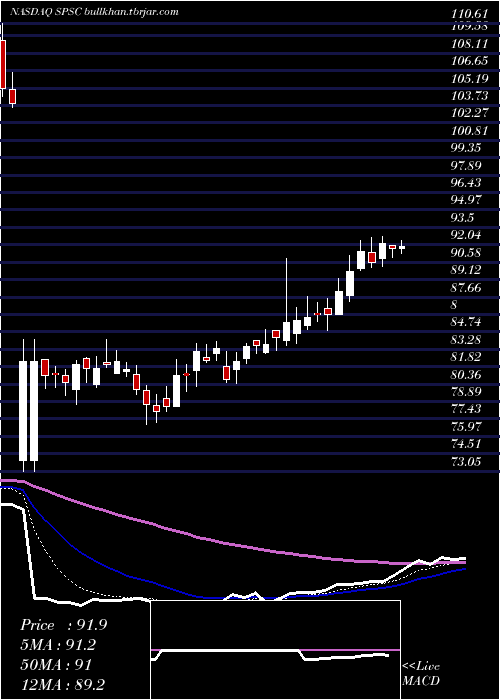The width and height of the screenshot is (500, 700).
Task: Click the 102.27 price axis label
Action: point(469,113)
